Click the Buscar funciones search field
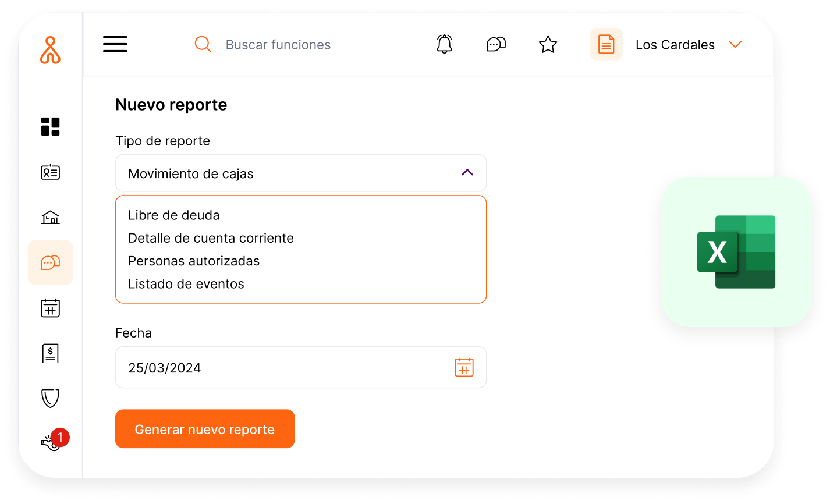The height and width of the screenshot is (504, 830). (278, 44)
